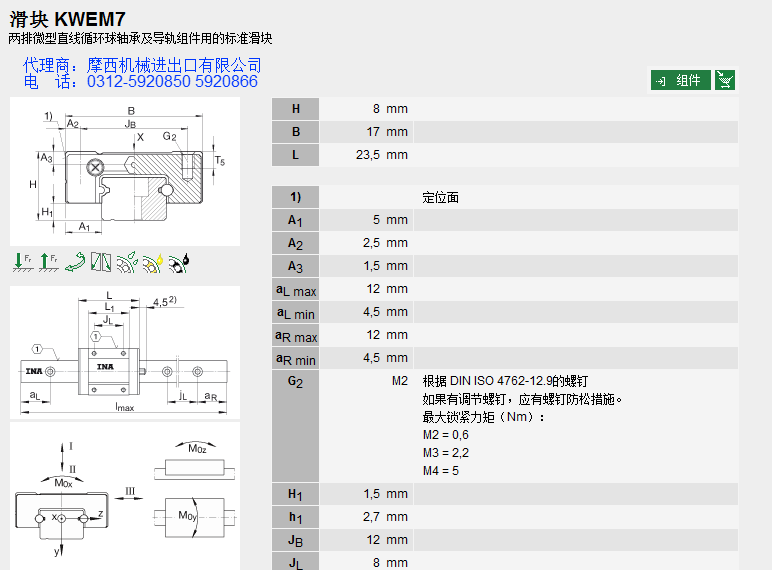The image size is (772, 570).
Task: Open the load direction moments diagram
Action: pyautogui.click(x=125, y=495)
